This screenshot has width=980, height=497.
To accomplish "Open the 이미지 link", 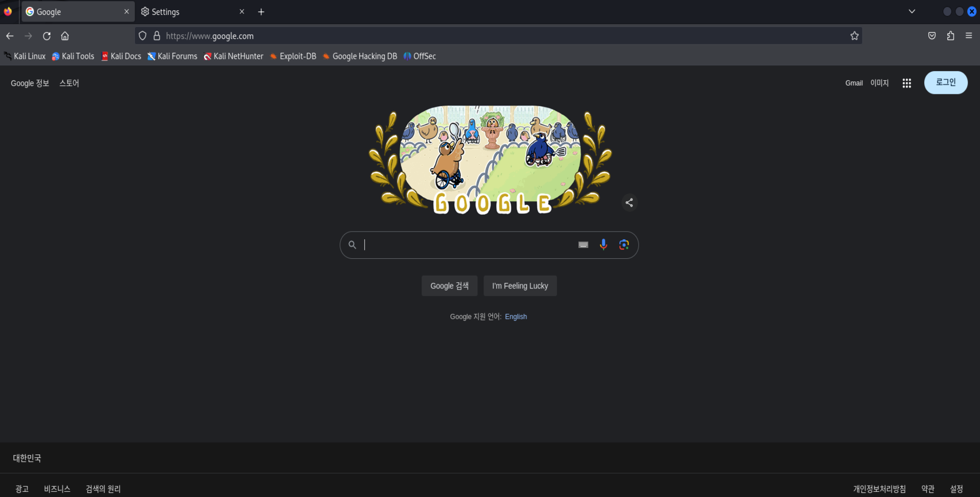I will tap(880, 83).
